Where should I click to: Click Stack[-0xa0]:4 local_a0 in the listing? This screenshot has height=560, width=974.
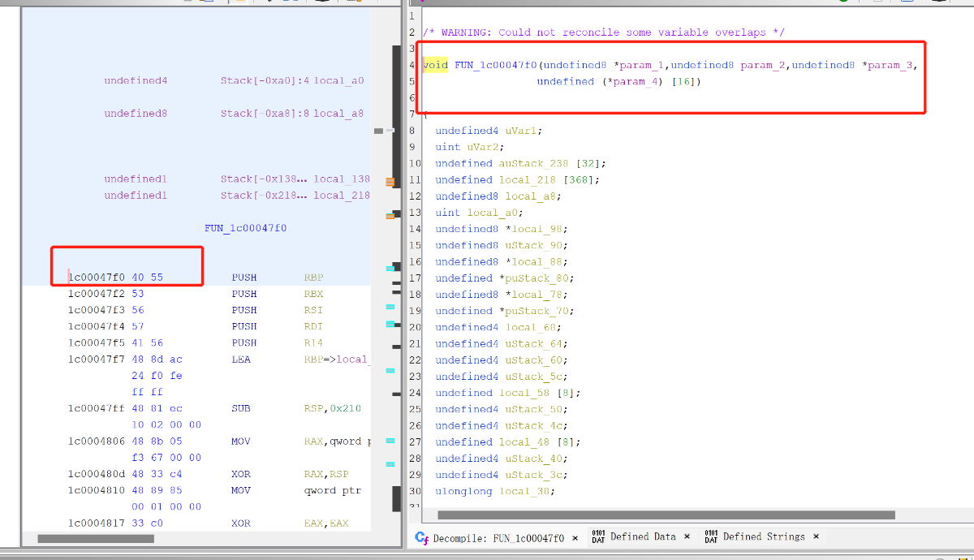292,81
